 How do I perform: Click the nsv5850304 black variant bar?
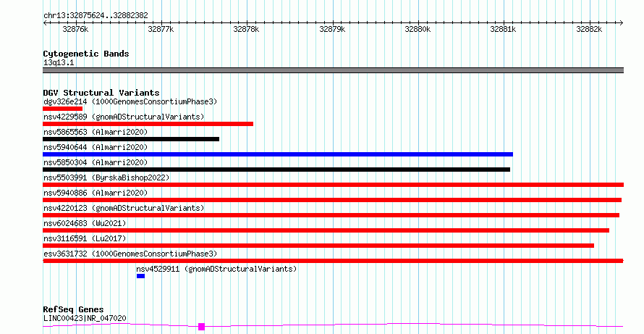[x=276, y=170]
